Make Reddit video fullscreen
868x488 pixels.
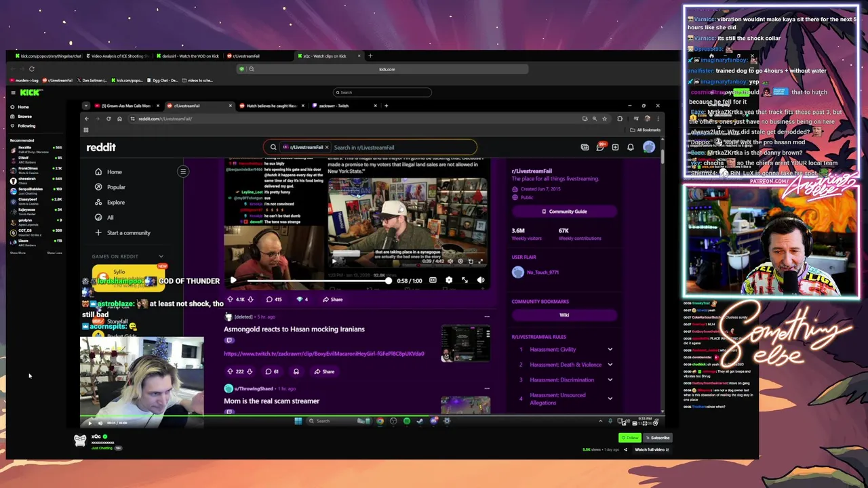point(465,280)
